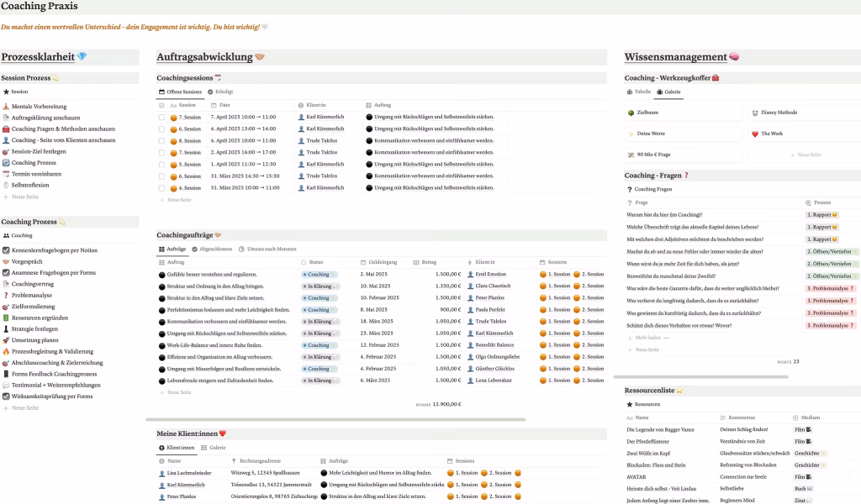This screenshot has width=861, height=504.
Task: Click the tree icon on Zielbaum card
Action: click(x=631, y=112)
